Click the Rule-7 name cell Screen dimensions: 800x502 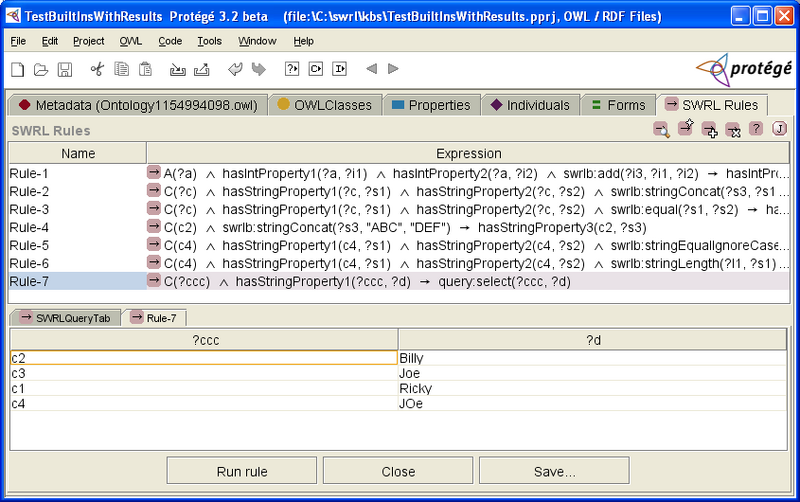click(78, 281)
